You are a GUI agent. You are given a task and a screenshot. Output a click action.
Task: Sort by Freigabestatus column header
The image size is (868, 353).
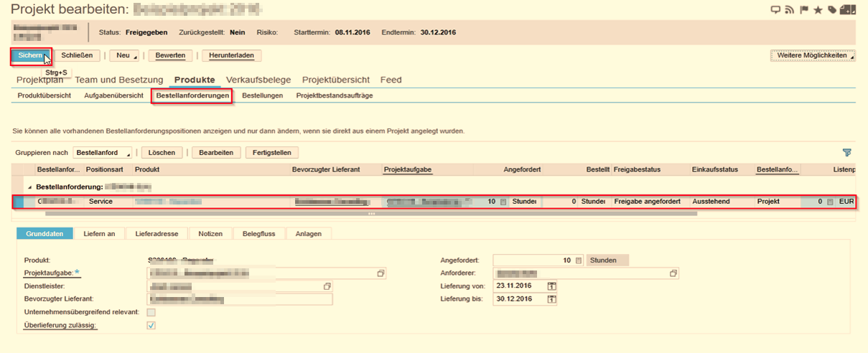point(638,169)
